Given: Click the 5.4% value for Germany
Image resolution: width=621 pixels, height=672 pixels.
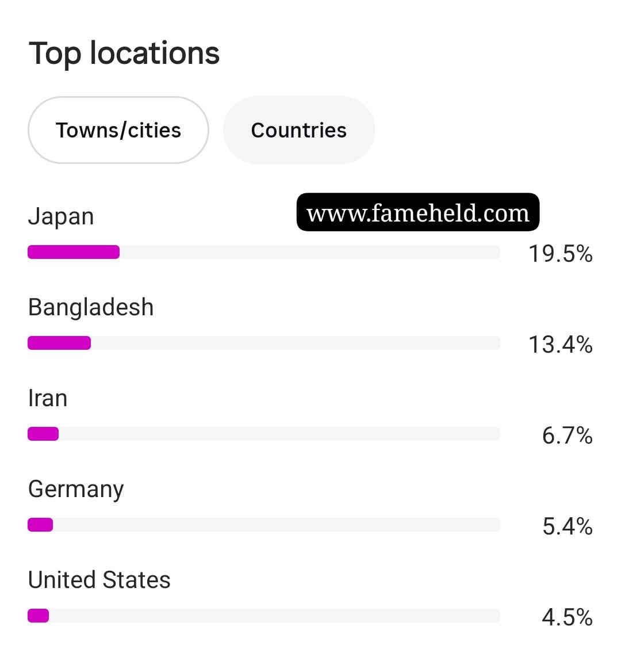Looking at the screenshot, I should [568, 526].
